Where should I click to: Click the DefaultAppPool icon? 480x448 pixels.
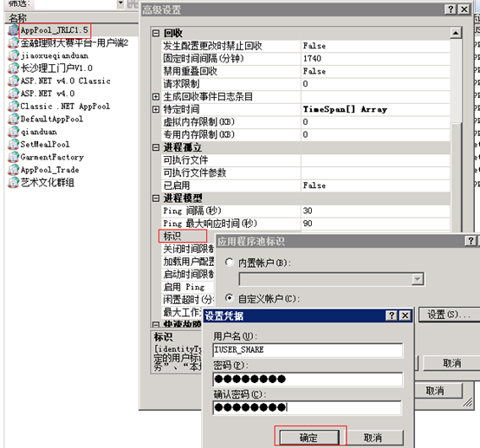13,119
